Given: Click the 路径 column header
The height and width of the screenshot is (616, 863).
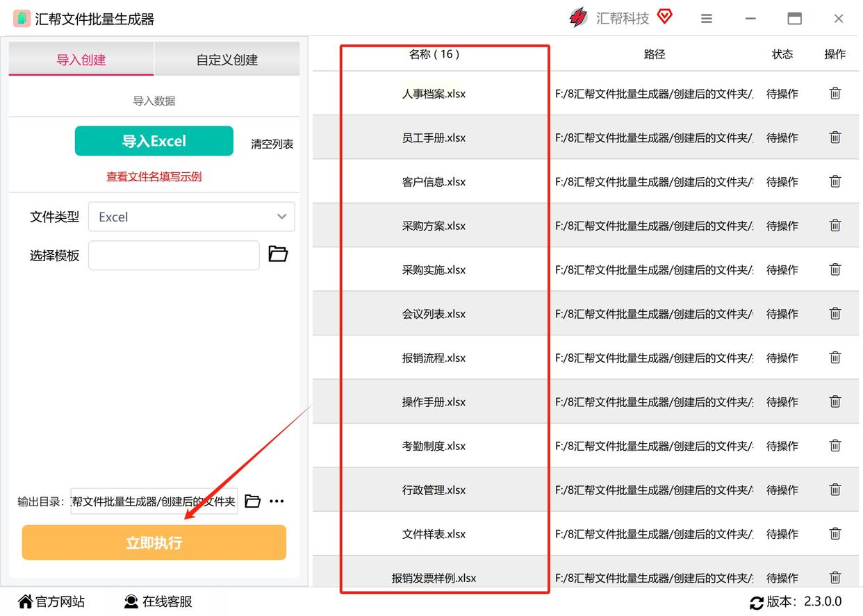Looking at the screenshot, I should [x=655, y=54].
